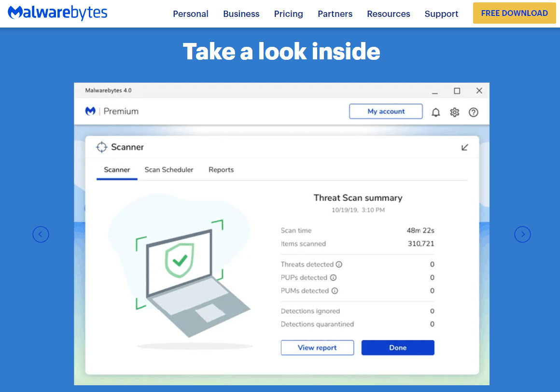Screen dimensions: 560x392
Task: Switch to the Reports tab
Action: tap(221, 170)
